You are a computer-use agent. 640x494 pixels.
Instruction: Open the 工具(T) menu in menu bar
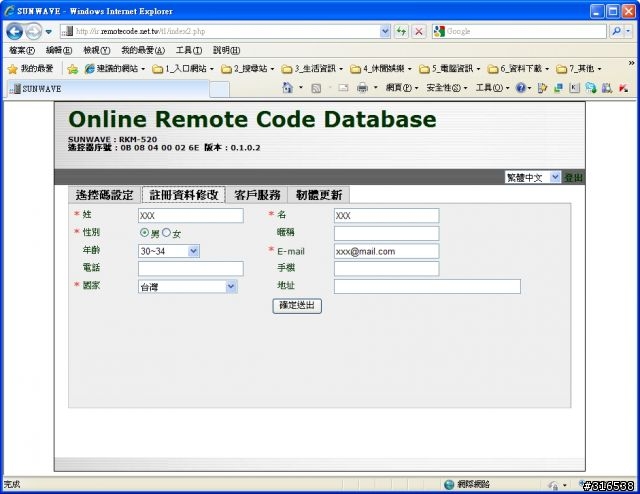(189, 50)
